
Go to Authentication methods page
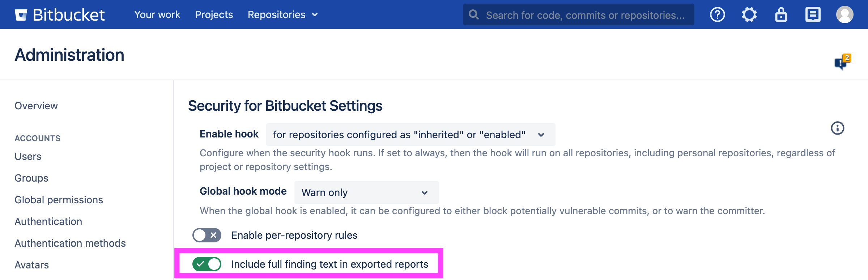click(70, 243)
